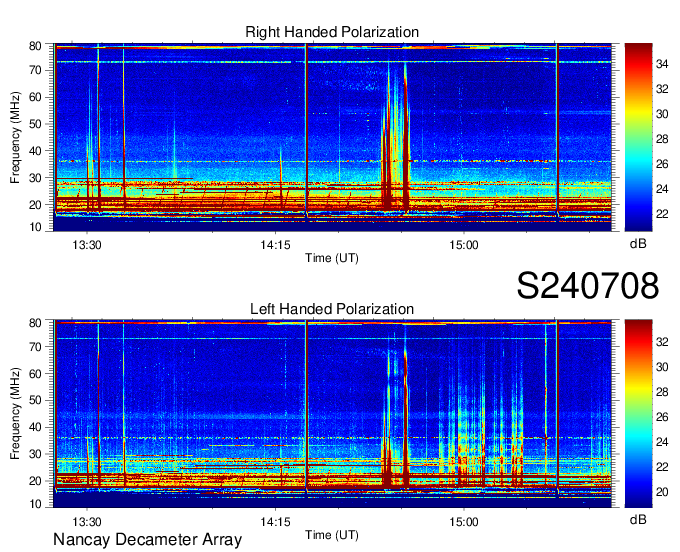
Task: Click the 15:00 tick under the Left Handed plot
Action: [x=464, y=522]
